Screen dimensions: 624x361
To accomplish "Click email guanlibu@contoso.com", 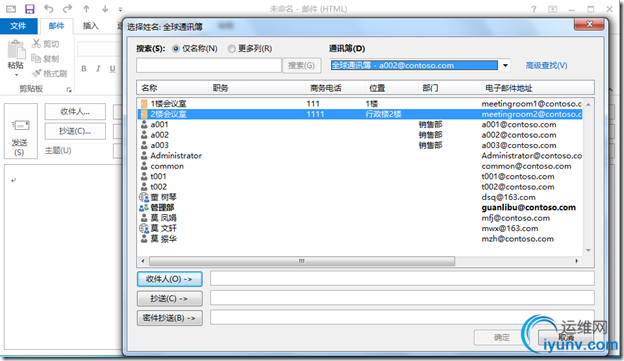I will coord(528,207).
